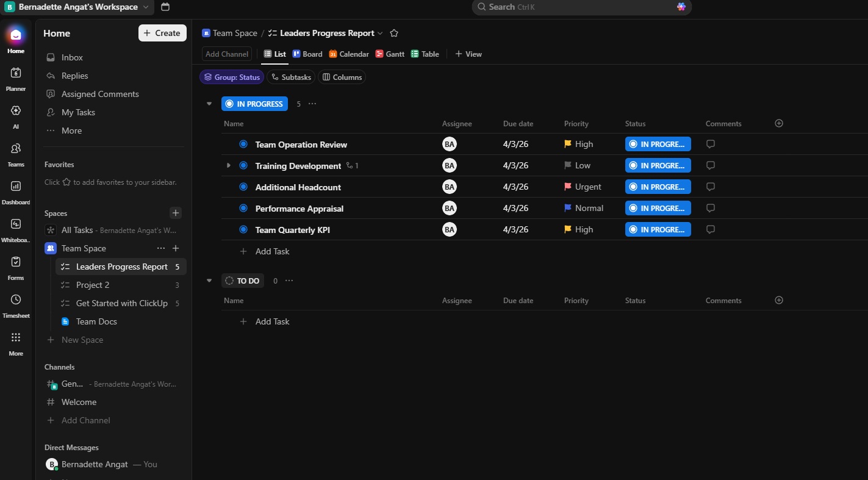Open comments for Training Development
868x480 pixels.
711,166
